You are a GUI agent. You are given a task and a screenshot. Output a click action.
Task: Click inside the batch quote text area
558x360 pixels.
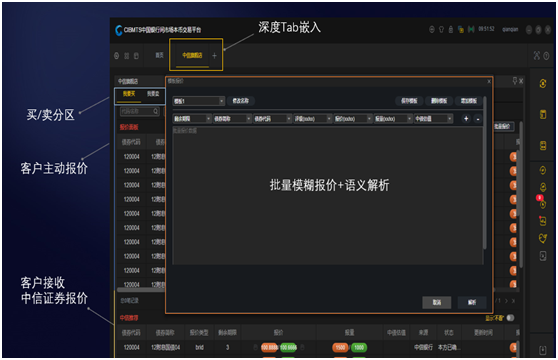(328, 195)
